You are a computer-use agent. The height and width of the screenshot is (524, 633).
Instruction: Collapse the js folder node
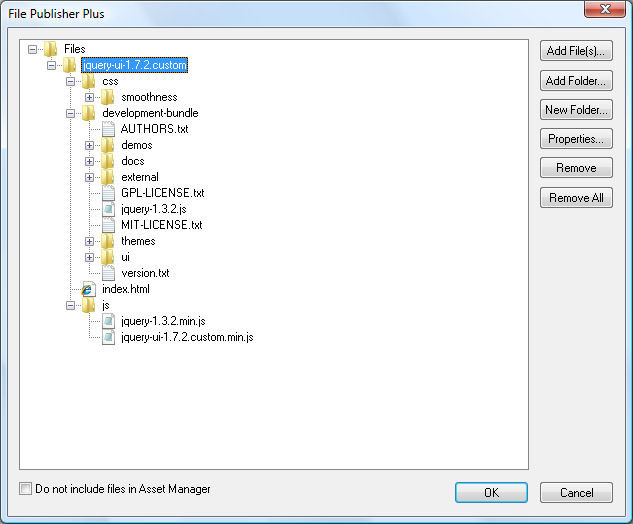tap(70, 306)
